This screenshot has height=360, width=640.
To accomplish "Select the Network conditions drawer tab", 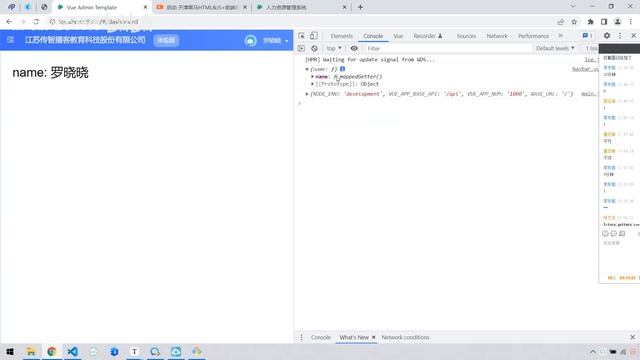I will point(405,337).
